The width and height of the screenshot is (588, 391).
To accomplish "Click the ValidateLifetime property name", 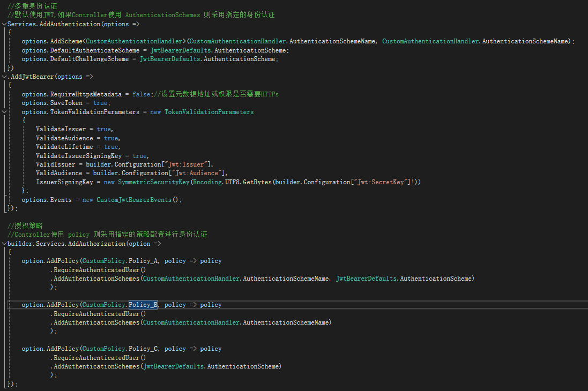I will point(64,147).
